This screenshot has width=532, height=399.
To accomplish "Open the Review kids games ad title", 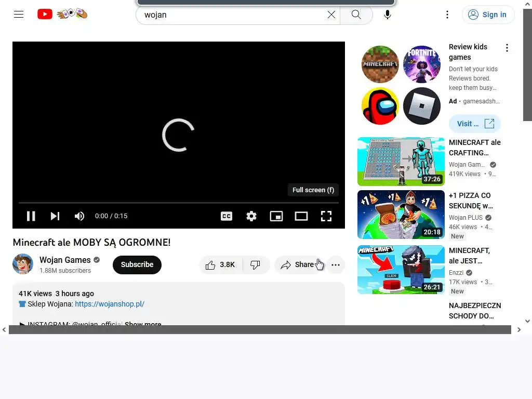I will click(x=468, y=52).
